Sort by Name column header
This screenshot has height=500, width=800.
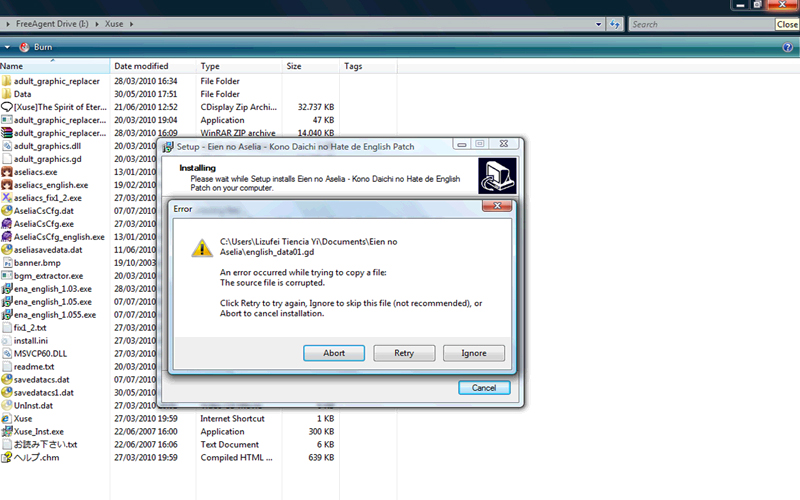pos(55,66)
